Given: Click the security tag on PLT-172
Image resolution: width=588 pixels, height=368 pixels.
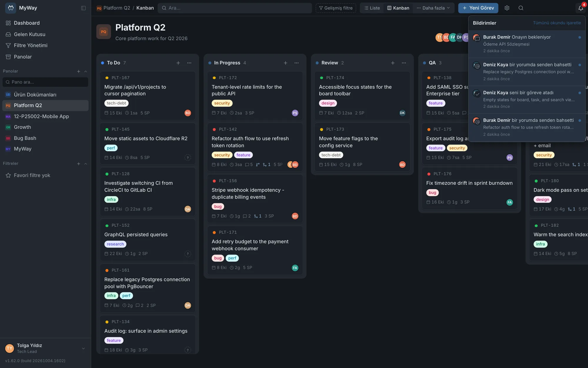Looking at the screenshot, I should click(x=222, y=103).
